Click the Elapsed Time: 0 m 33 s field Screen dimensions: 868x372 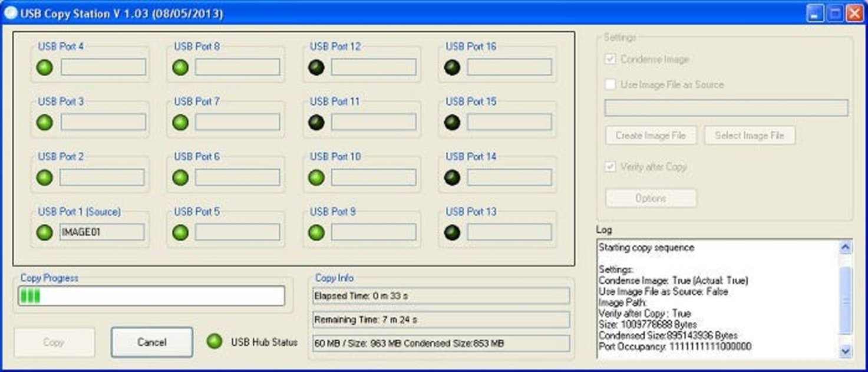click(441, 296)
